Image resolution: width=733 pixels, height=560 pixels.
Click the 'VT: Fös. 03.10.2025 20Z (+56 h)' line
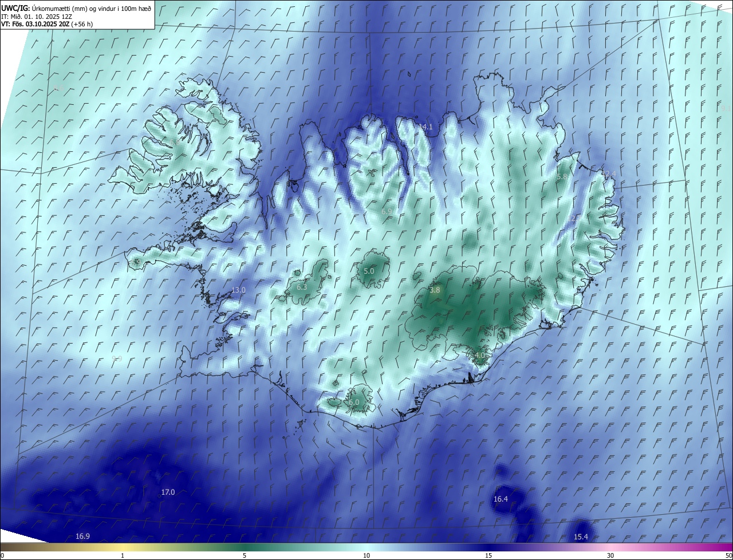(x=47, y=24)
